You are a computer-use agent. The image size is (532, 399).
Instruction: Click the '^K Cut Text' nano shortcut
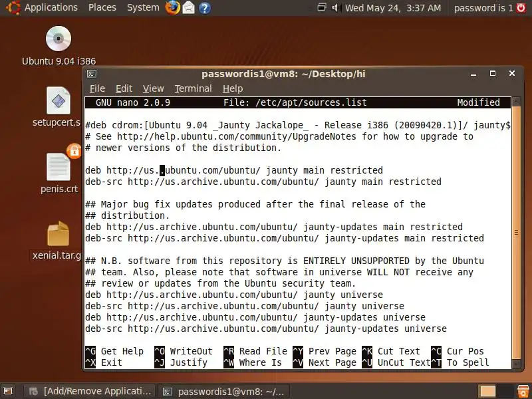(391, 351)
